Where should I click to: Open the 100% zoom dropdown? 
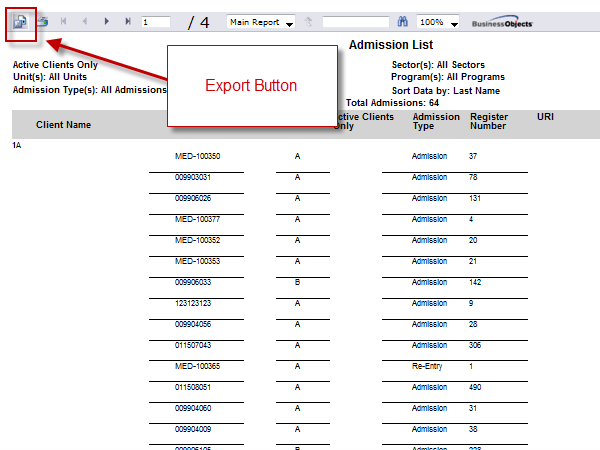point(438,21)
